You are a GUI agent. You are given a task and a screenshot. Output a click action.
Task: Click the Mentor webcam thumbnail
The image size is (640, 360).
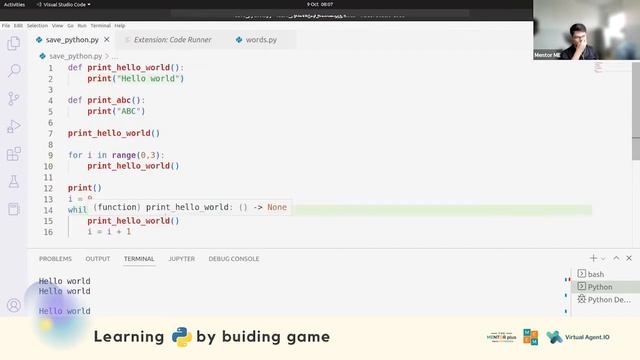pos(587,30)
